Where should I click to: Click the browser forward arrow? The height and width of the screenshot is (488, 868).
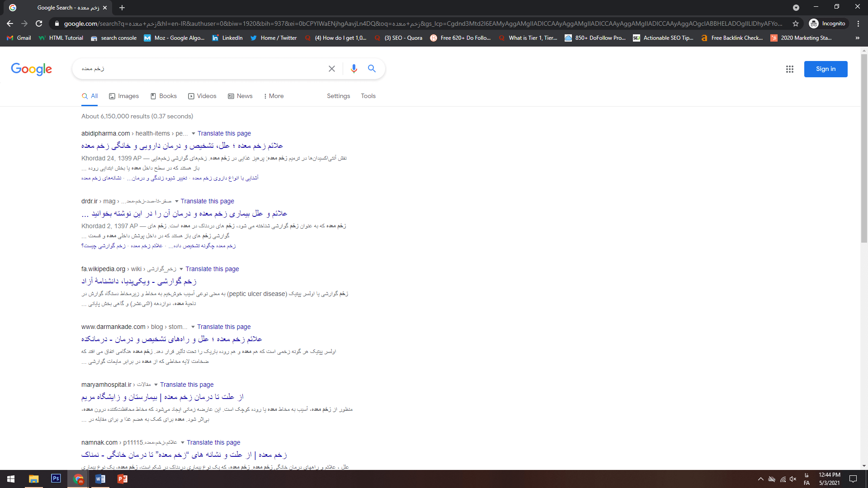[x=24, y=23]
